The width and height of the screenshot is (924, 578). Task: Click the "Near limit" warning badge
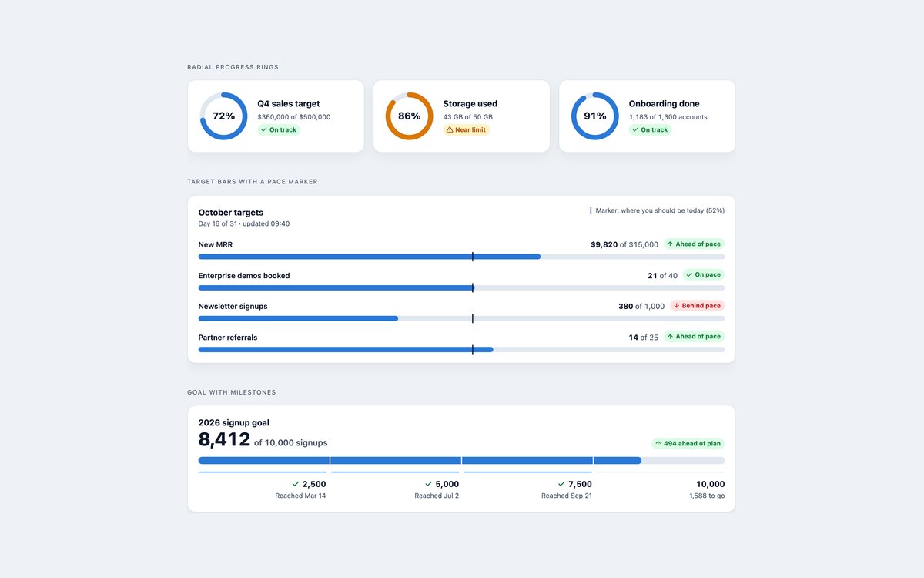coord(467,130)
